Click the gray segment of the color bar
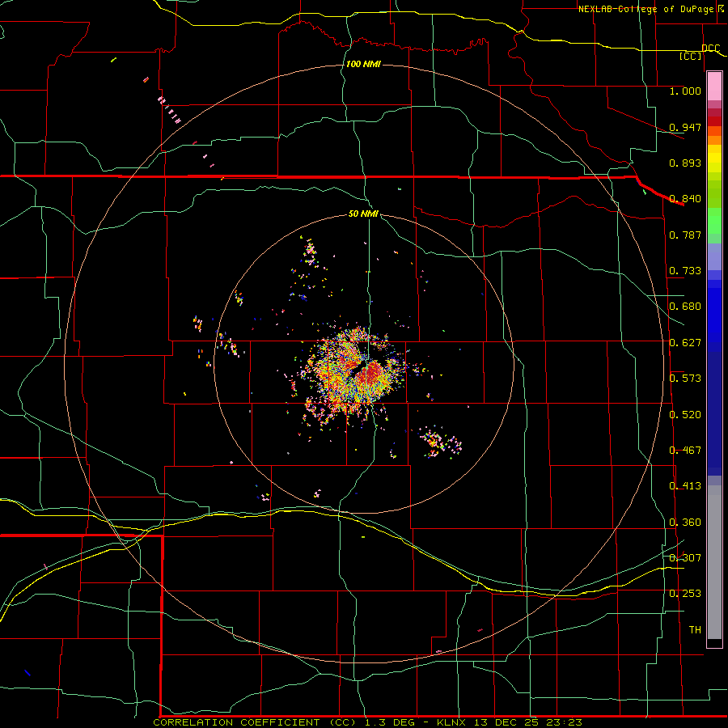The height and width of the screenshot is (728, 728). point(714,562)
